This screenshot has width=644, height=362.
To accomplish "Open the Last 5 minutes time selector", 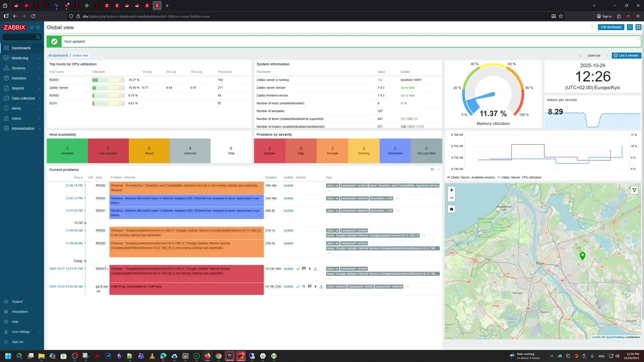I will coord(626,55).
